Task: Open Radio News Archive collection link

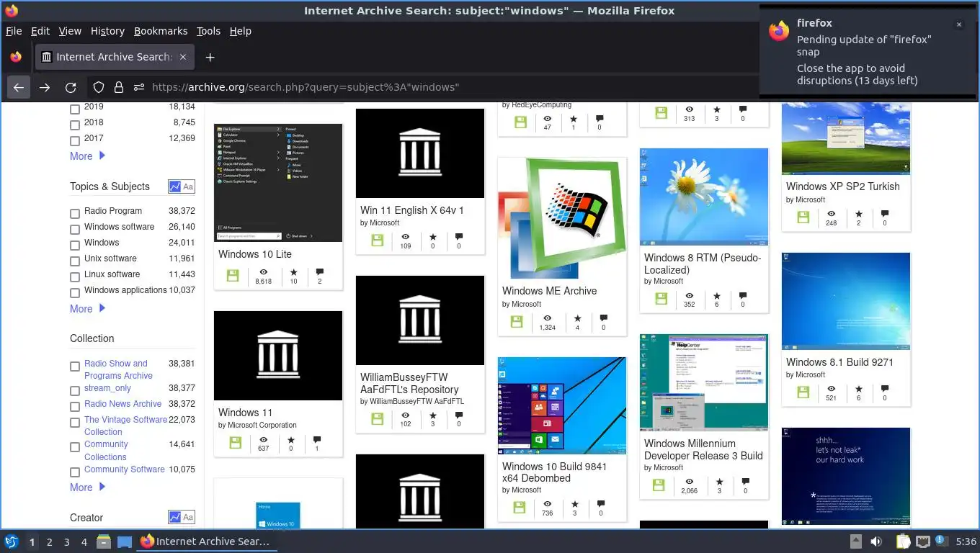Action: [x=123, y=404]
